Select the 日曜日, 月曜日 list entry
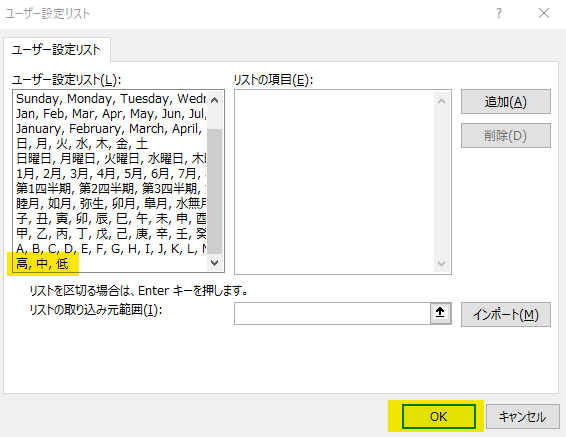This screenshot has width=566, height=437. (x=111, y=159)
